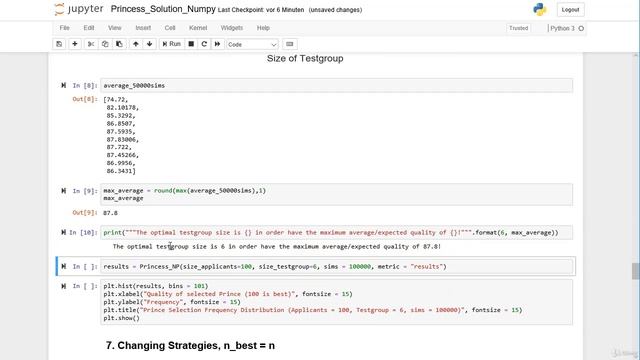640x360 pixels.
Task: Click the Python 3 kernel indicator
Action: tap(562, 28)
